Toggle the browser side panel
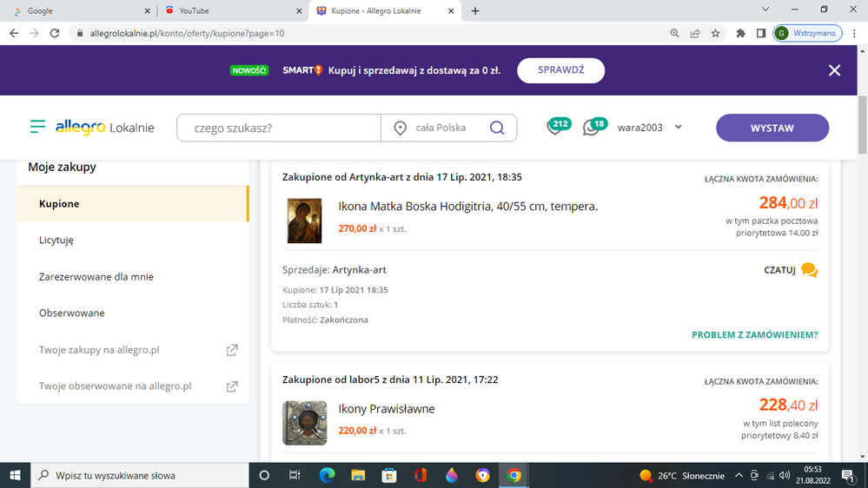868x488 pixels. [761, 33]
